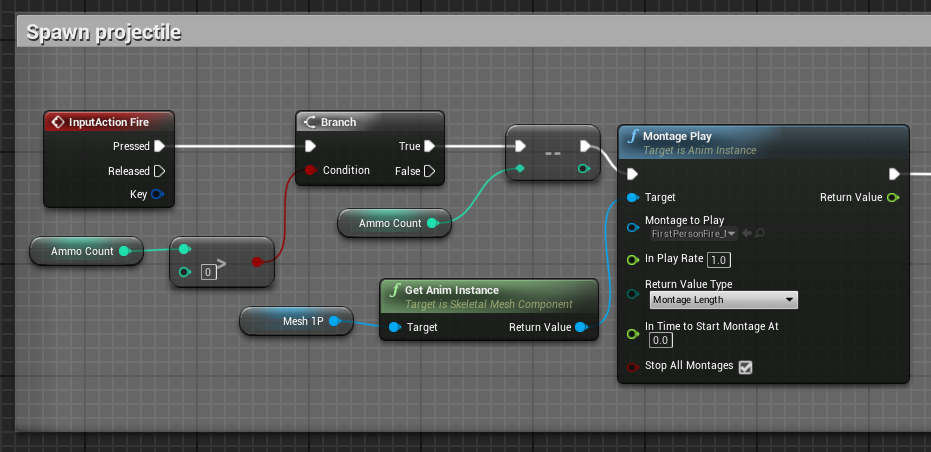This screenshot has height=452, width=931.
Task: Click the Montage Play output execution pin
Action: click(x=894, y=173)
